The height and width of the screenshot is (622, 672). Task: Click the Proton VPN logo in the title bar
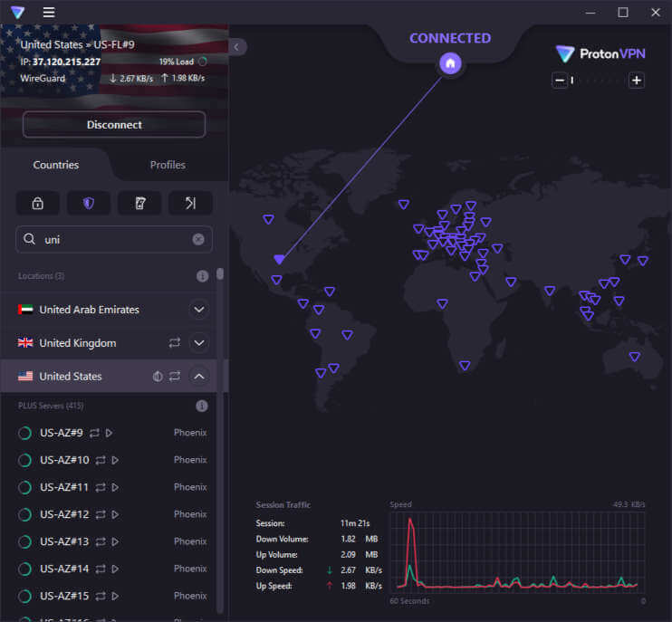point(17,13)
